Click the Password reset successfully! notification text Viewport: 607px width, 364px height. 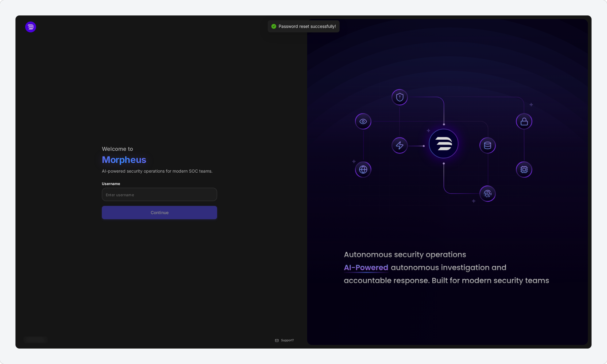point(307,26)
